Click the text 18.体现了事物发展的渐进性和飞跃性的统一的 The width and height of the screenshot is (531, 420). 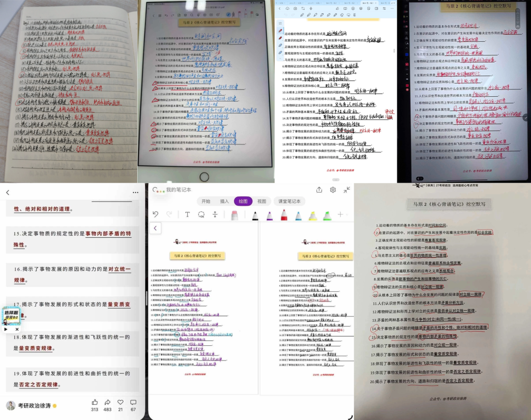72,337
